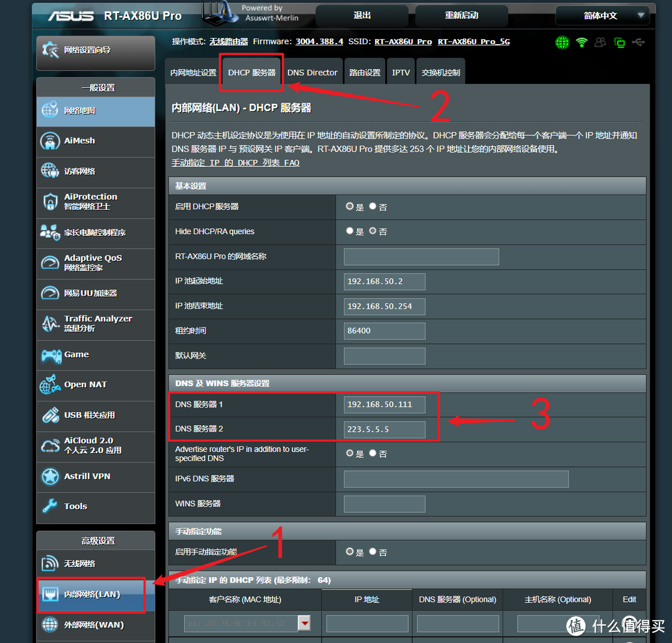Click the DNS 服务器 2 field
The height and width of the screenshot is (643, 672).
tap(385, 429)
